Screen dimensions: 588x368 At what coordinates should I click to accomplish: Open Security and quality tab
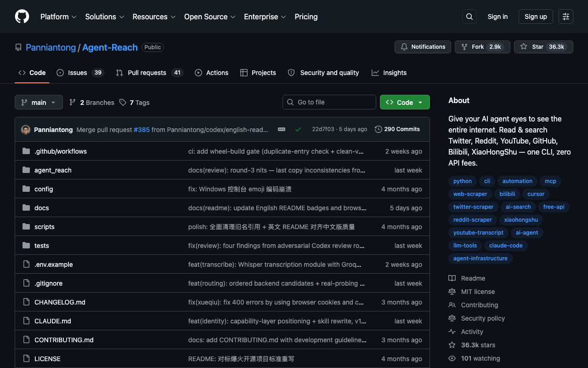click(323, 73)
